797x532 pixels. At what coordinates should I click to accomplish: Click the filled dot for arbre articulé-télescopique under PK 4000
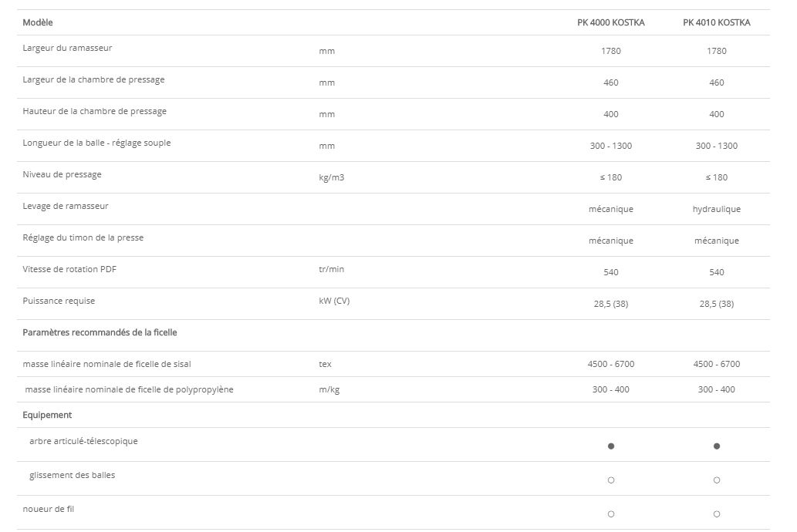pos(610,446)
